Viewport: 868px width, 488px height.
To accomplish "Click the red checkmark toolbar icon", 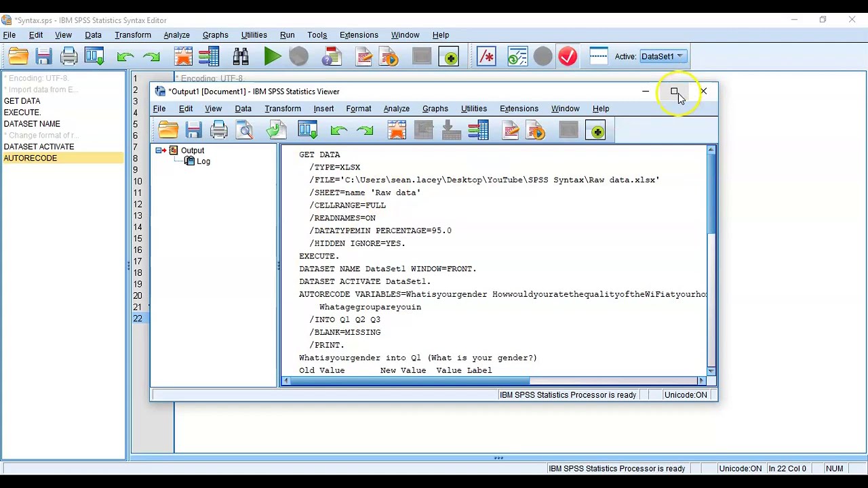I will (568, 57).
